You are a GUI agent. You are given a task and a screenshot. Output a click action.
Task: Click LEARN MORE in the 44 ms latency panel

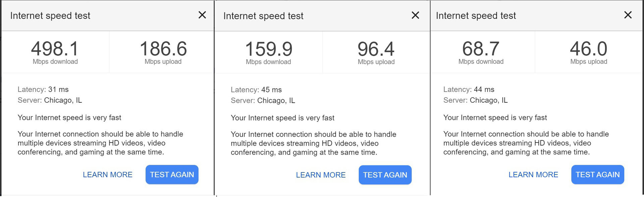(x=533, y=175)
